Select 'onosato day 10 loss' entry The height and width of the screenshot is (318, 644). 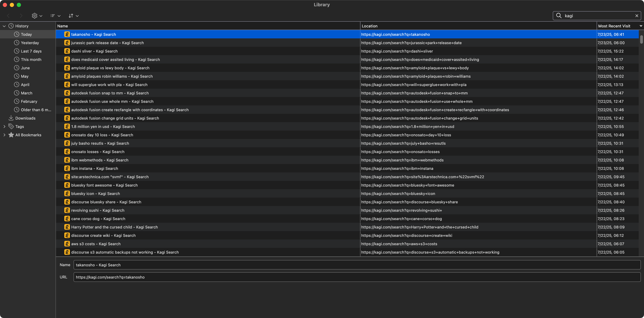[x=347, y=135]
